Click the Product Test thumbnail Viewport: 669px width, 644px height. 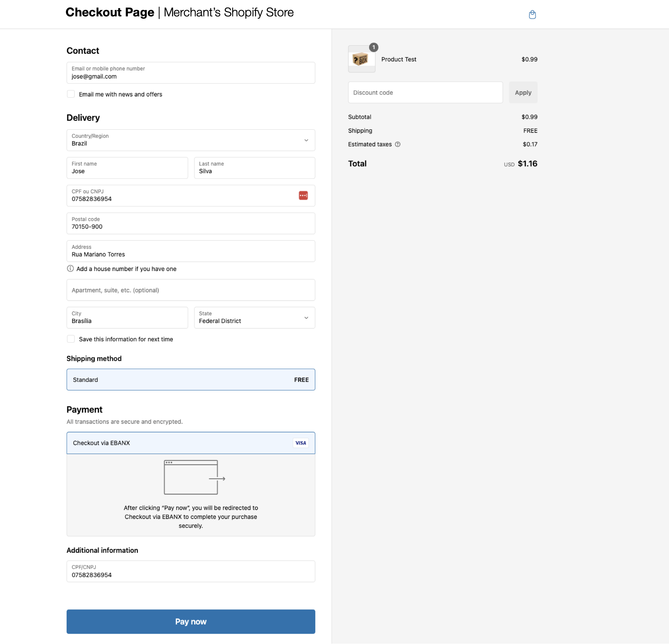[361, 59]
